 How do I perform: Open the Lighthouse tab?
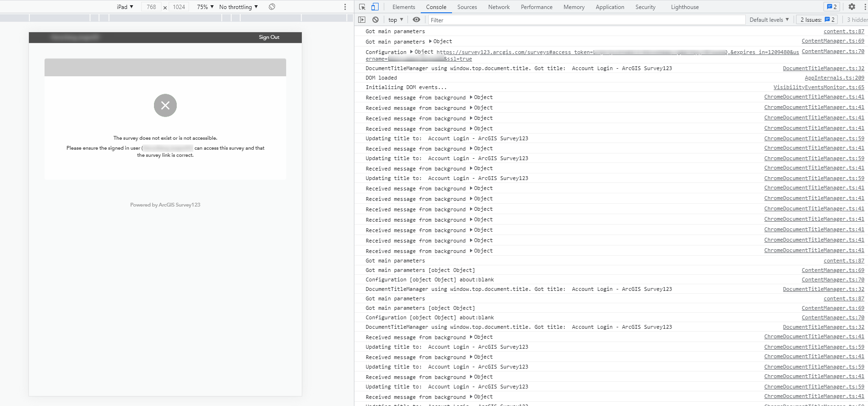(x=685, y=7)
